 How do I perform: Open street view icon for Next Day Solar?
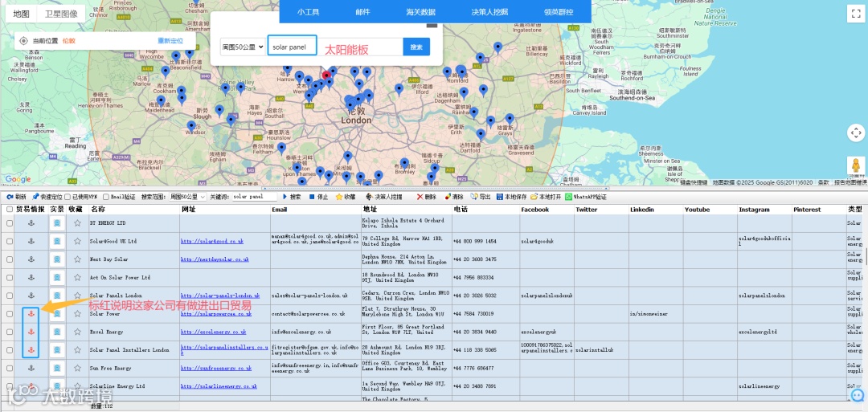pos(57,259)
